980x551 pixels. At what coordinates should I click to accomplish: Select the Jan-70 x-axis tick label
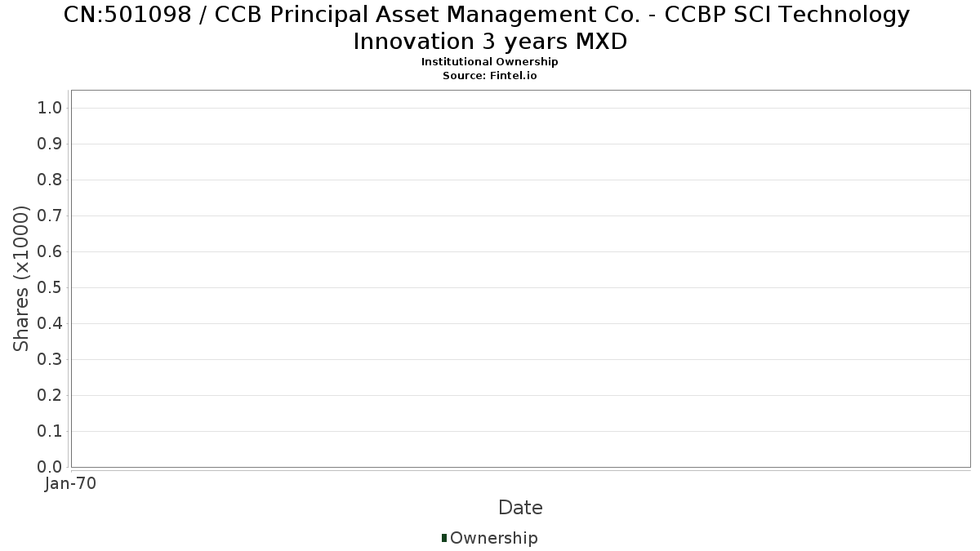tap(71, 483)
